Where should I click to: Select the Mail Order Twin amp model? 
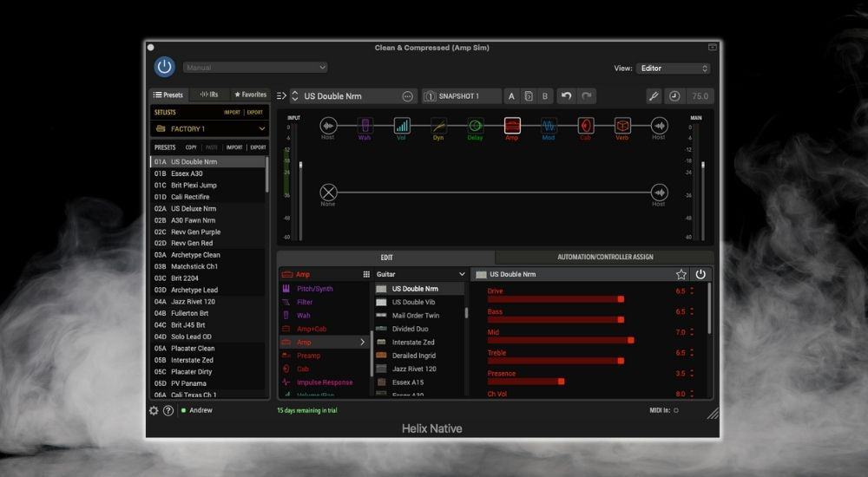419,316
